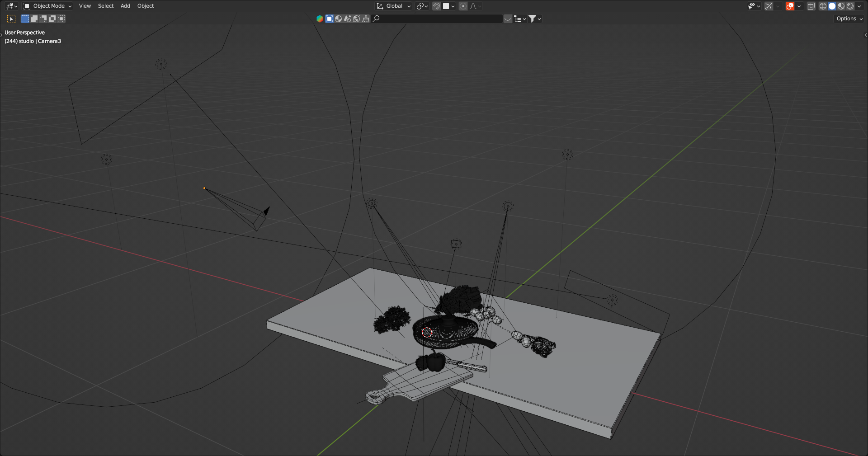Open the Object Mode dropdown
The width and height of the screenshot is (868, 456).
[x=48, y=6]
